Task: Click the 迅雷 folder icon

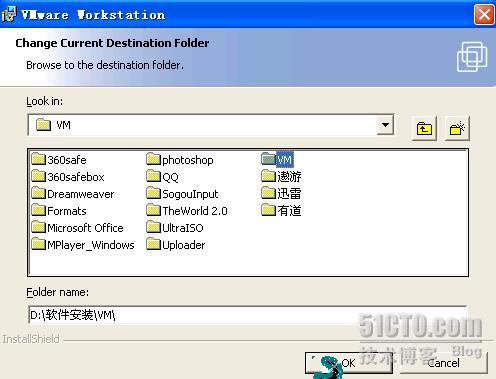Action: [x=268, y=193]
